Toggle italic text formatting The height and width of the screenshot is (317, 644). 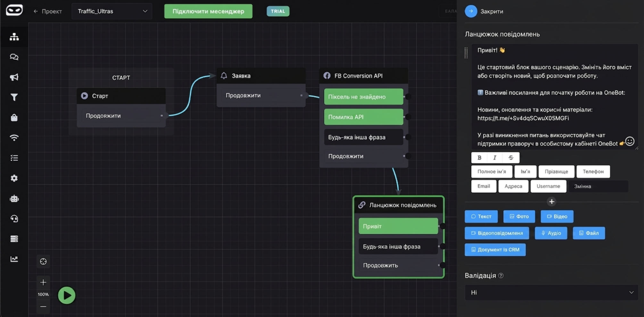click(x=495, y=158)
